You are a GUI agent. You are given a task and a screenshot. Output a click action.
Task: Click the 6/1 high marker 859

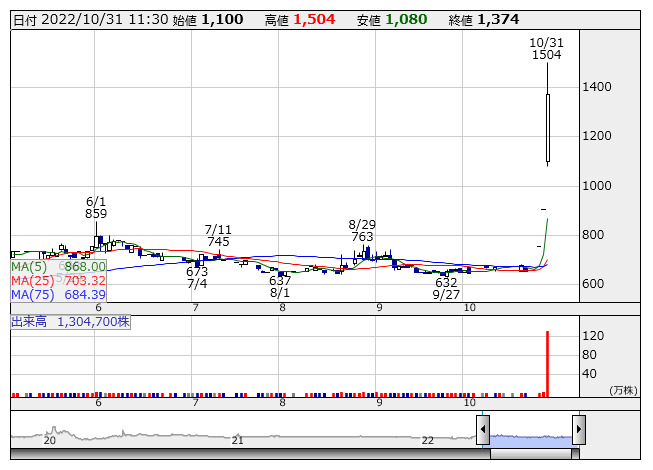(x=96, y=214)
